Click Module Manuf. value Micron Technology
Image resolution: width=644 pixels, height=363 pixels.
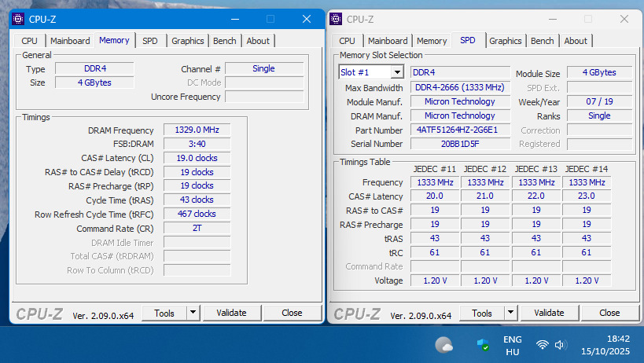[x=460, y=101]
